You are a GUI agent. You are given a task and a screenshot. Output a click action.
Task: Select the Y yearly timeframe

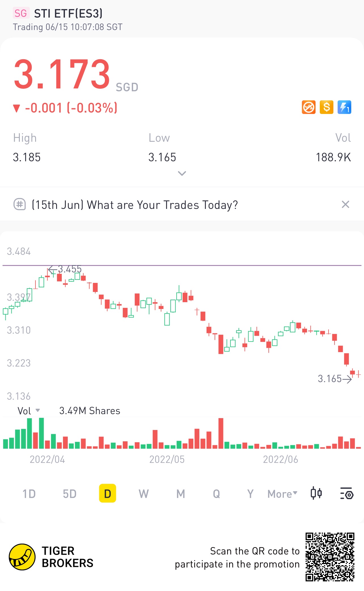point(250,494)
